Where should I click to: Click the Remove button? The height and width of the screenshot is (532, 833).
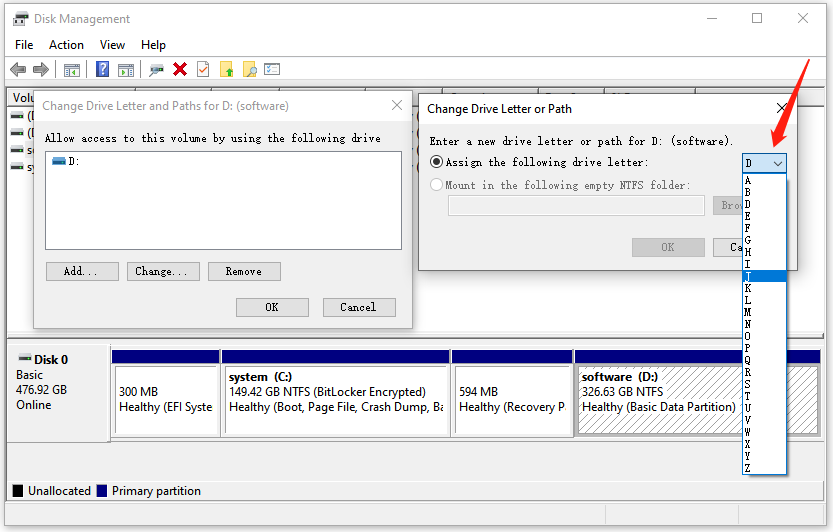(x=243, y=271)
